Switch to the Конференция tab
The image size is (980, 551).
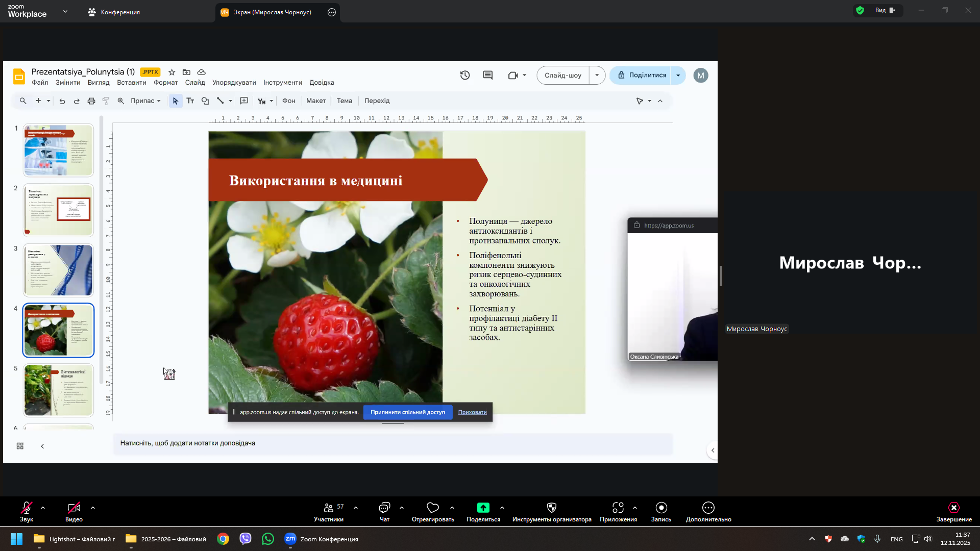(x=114, y=12)
